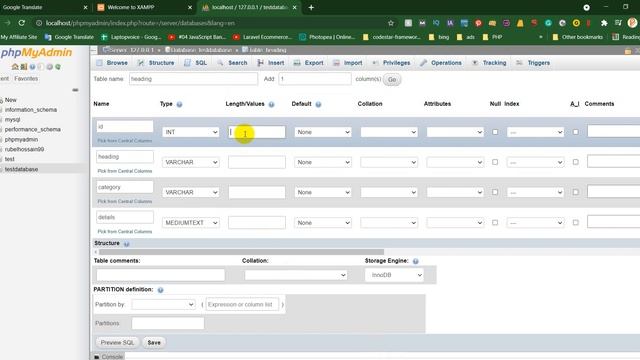The width and height of the screenshot is (640, 360).
Task: Open the browser profile avatar
Action: (x=633, y=23)
